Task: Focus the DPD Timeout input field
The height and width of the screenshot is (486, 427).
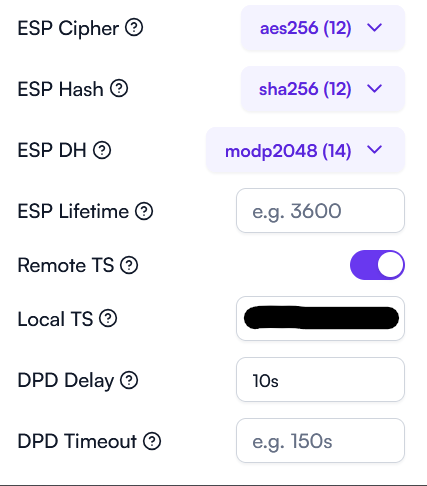Action: coord(320,440)
